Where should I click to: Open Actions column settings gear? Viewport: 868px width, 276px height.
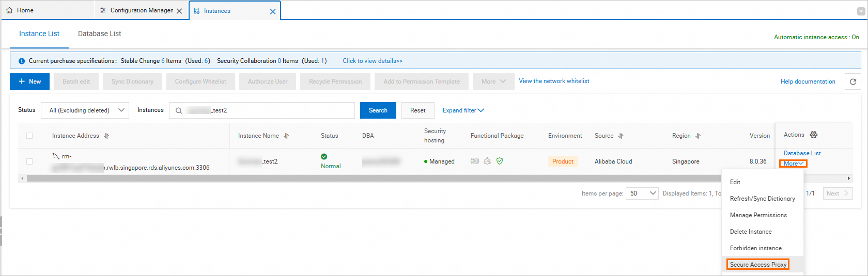pyautogui.click(x=814, y=135)
